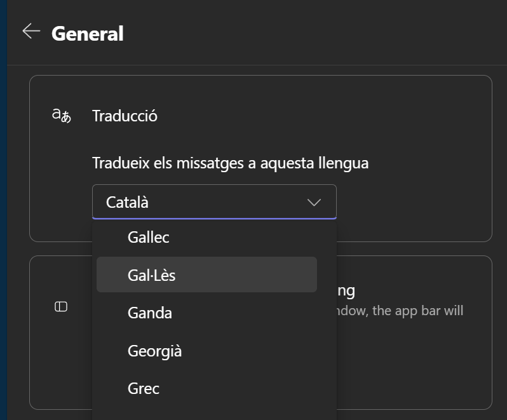Image resolution: width=507 pixels, height=420 pixels.
Task: Open the Català language dropdown
Action: click(x=214, y=202)
